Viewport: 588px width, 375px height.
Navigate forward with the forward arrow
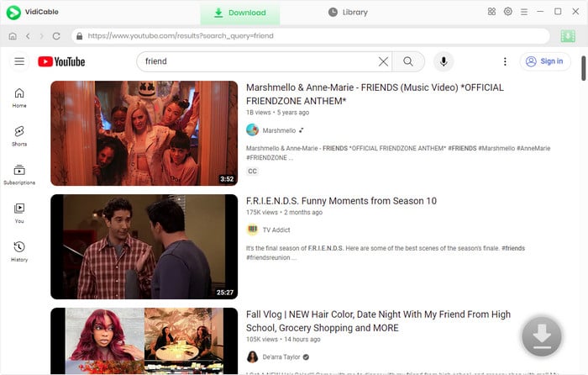42,36
